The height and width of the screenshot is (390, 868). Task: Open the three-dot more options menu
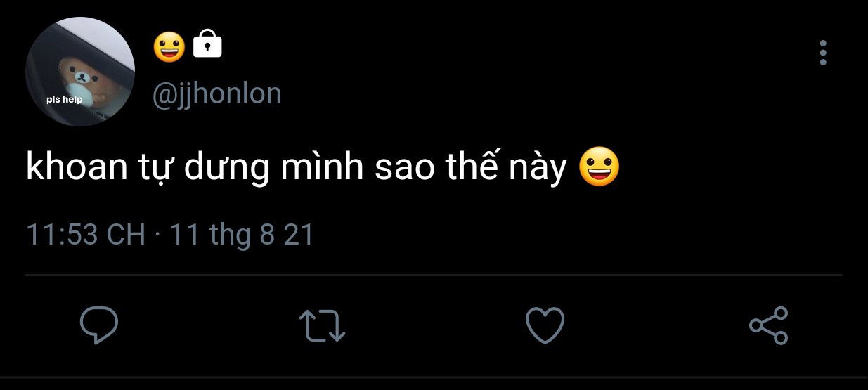click(x=822, y=53)
